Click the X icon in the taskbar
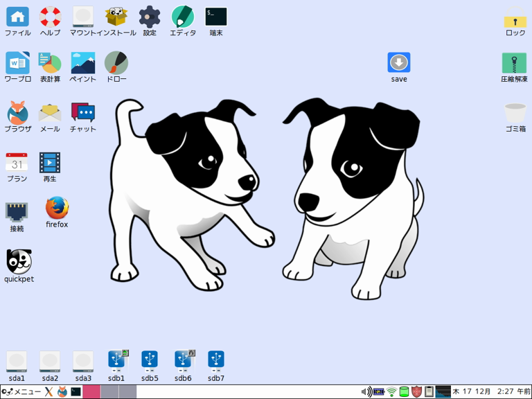Image resolution: width=532 pixels, height=399 pixels. pyautogui.click(x=48, y=392)
